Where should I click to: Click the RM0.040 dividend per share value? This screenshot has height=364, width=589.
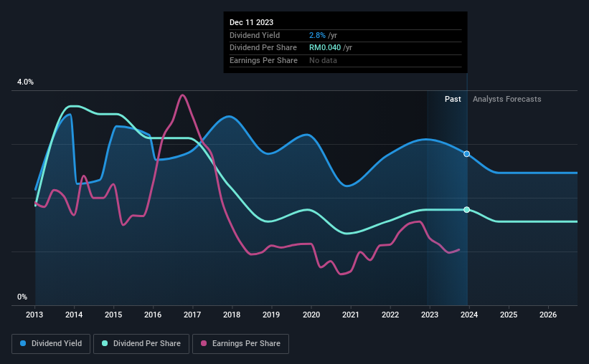[x=325, y=48]
